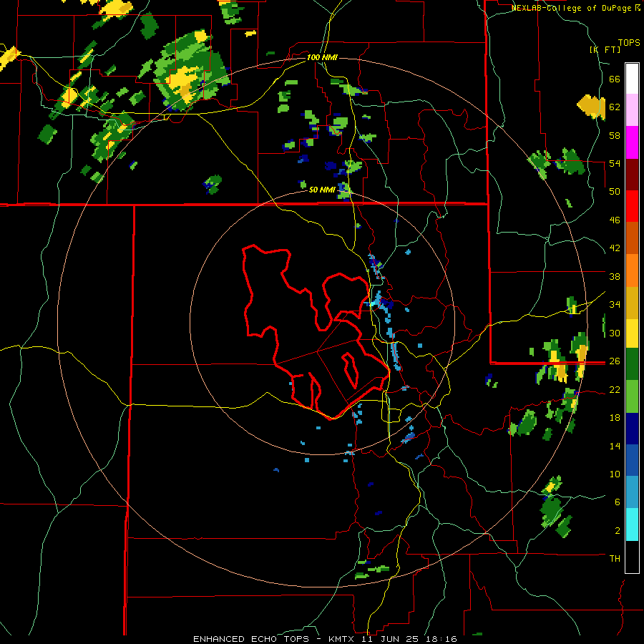Screen dimensions: 644x644
Task: Click the light blue swatch near 6
Action: click(632, 492)
